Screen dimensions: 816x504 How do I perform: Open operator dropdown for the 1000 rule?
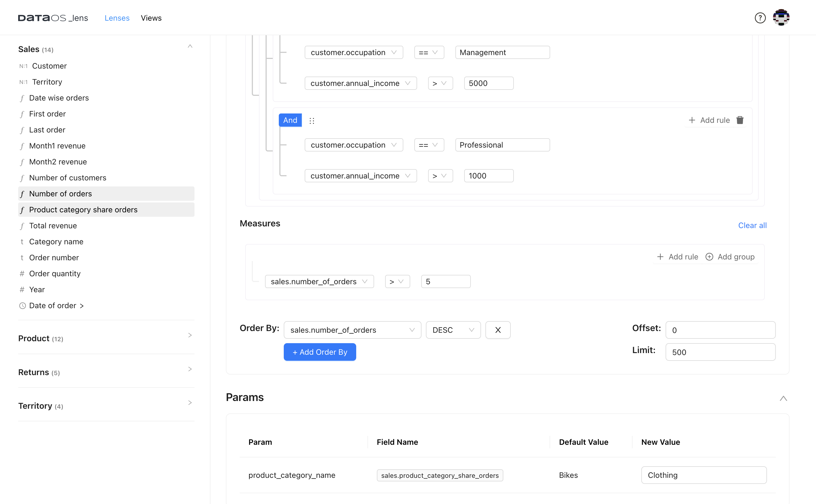click(440, 176)
